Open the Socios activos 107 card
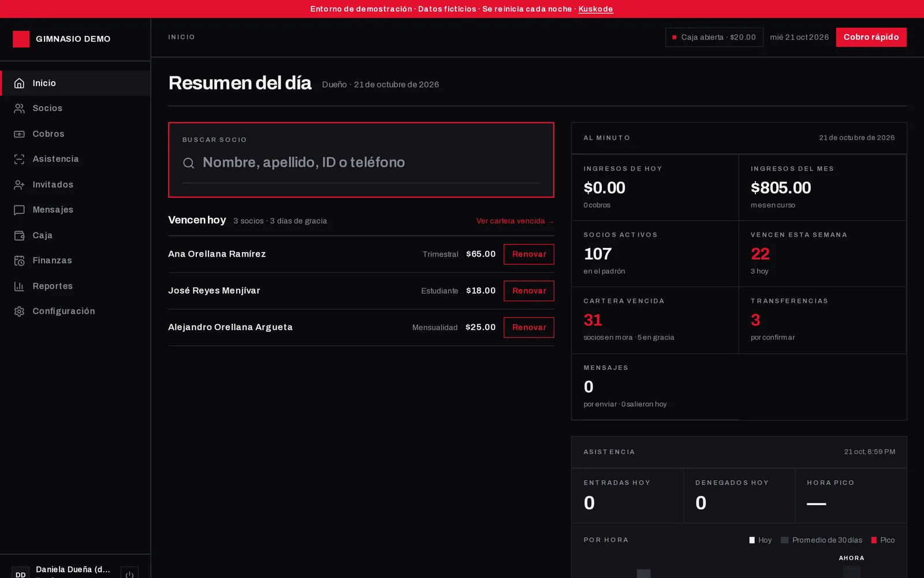This screenshot has height=578, width=924. [655, 254]
